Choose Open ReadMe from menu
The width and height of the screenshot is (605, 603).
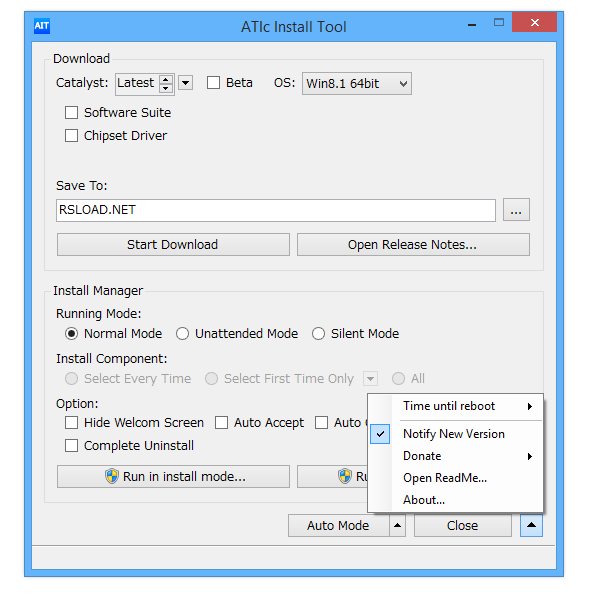(456, 478)
